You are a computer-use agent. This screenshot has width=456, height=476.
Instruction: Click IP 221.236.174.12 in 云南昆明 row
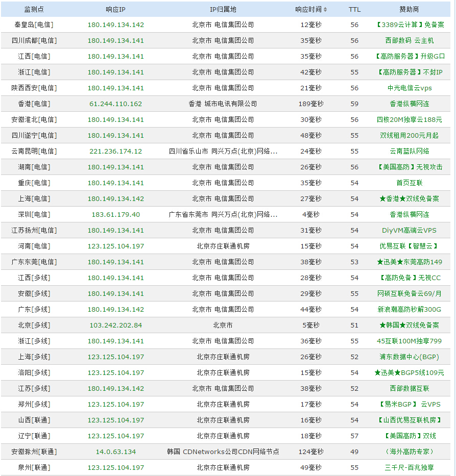[116, 151]
